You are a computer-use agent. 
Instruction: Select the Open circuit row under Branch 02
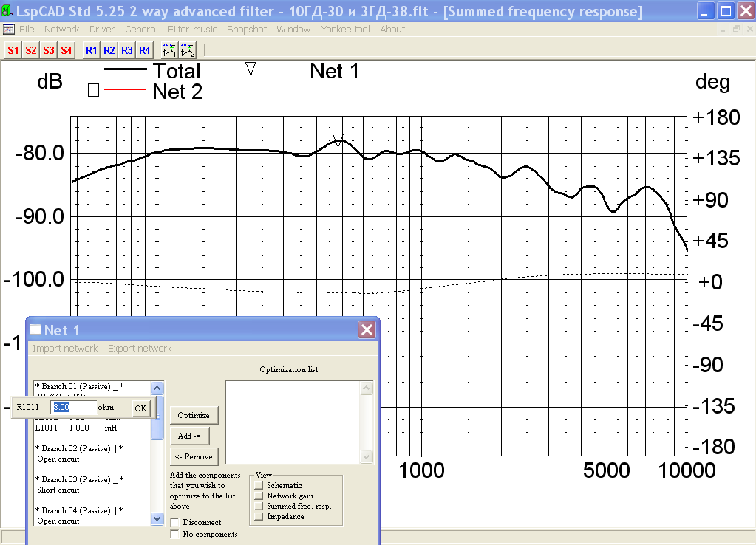pyautogui.click(x=58, y=459)
